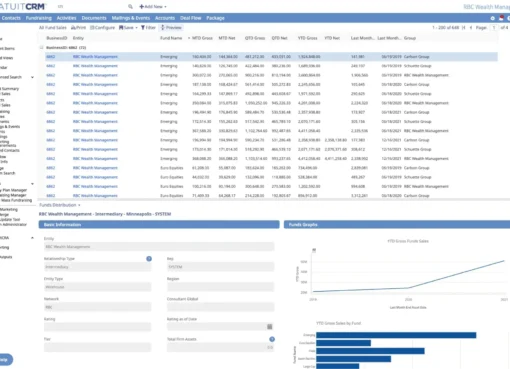Viewport: 510px width, 369px height.
Task: Open Update Tool in the sidebar
Action: 10,219
